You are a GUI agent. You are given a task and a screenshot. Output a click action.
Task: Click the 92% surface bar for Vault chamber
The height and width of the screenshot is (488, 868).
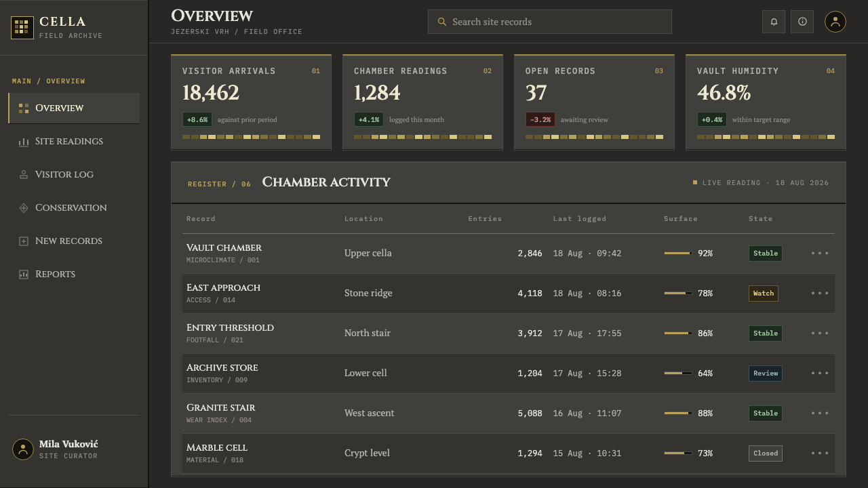tap(678, 253)
